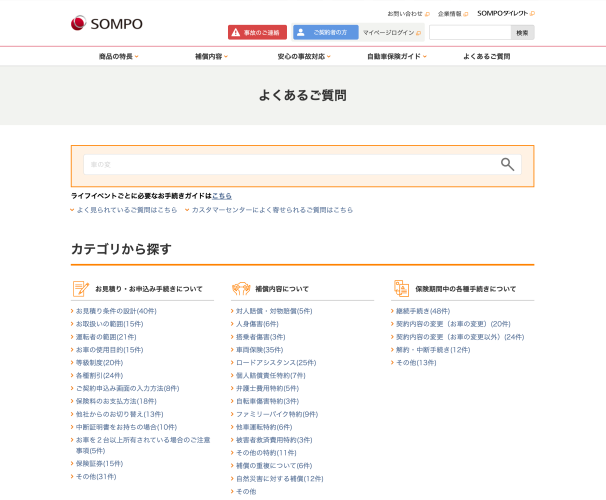This screenshot has height=500, width=606.
Task: Jump to よく見られているご質問はこちら
Action: (x=125, y=210)
